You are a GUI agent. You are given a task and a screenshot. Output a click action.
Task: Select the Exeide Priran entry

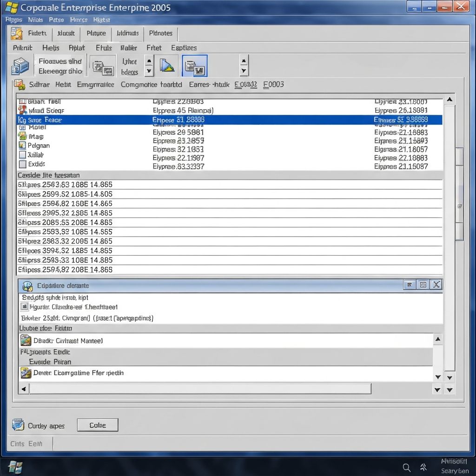[x=50, y=362]
